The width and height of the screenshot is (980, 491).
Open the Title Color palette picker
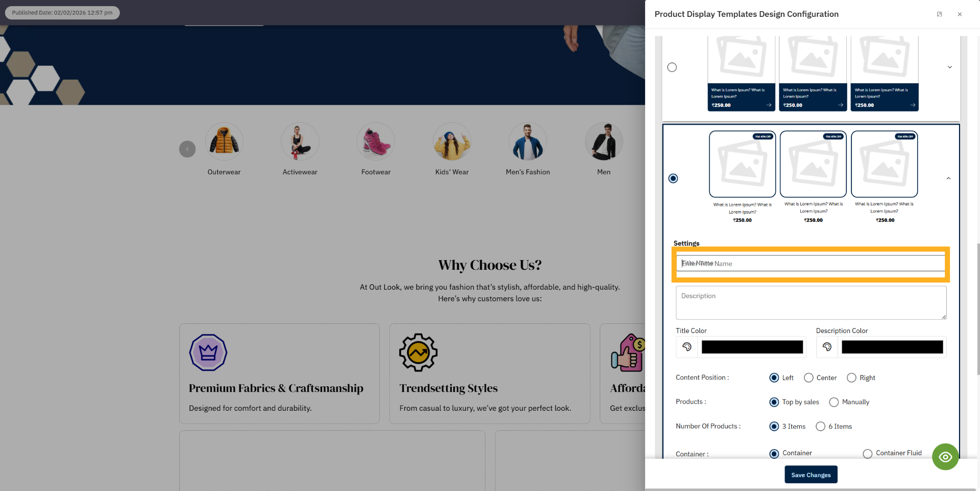687,347
